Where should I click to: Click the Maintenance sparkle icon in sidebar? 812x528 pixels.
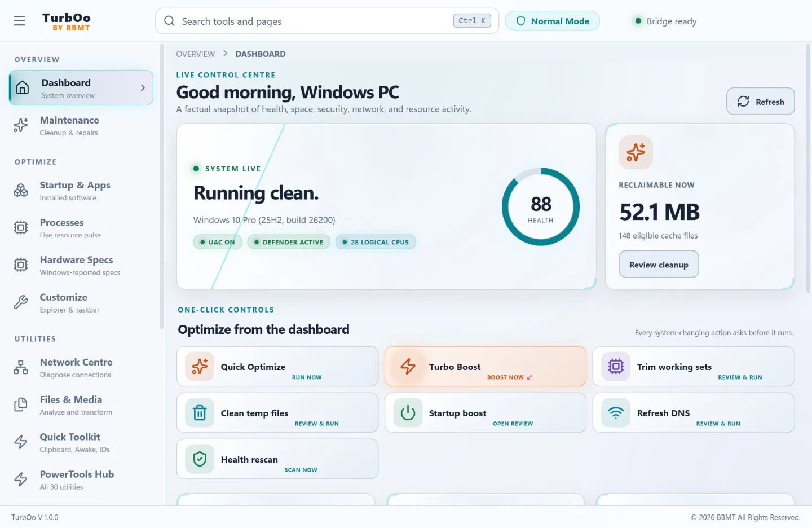pos(21,125)
